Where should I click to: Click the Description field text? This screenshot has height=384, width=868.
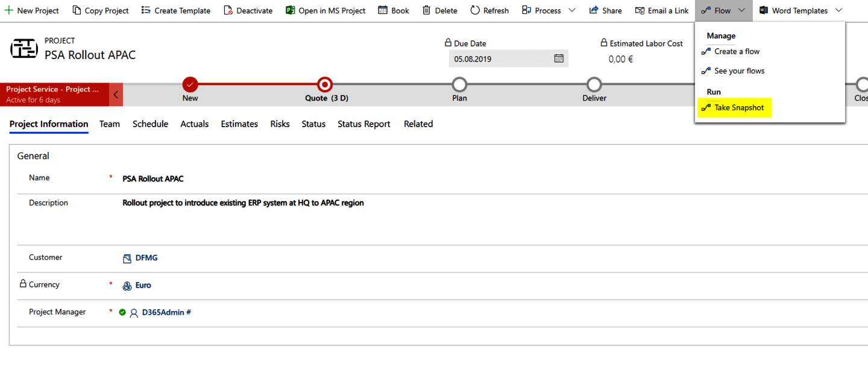[243, 203]
